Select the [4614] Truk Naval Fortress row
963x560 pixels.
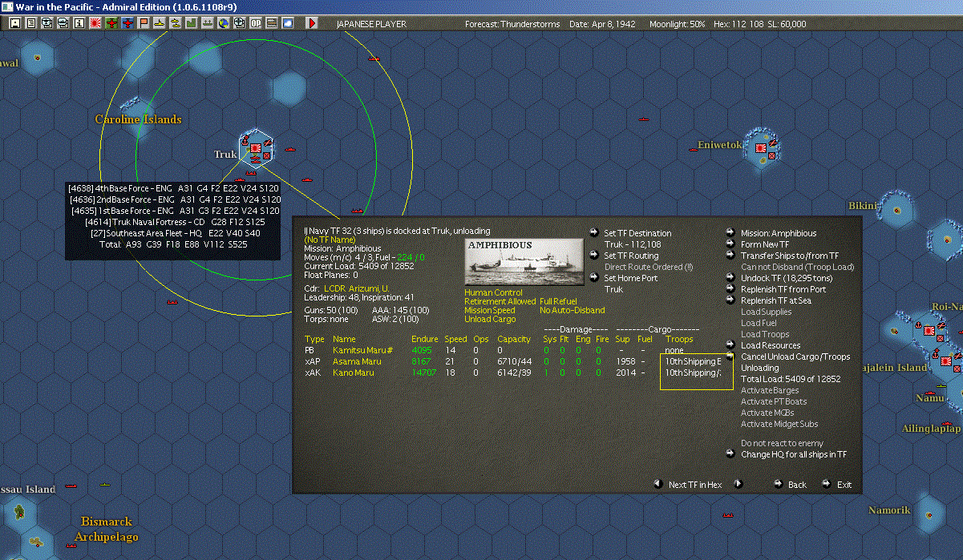[175, 222]
